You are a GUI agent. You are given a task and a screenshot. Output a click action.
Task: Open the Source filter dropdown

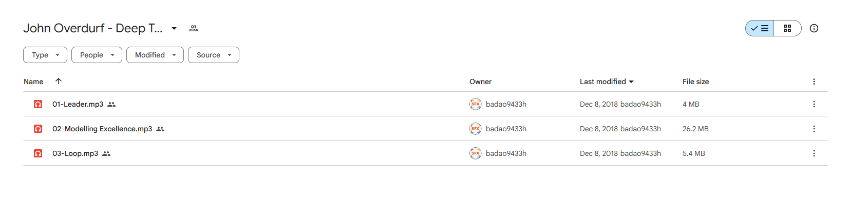coord(214,55)
